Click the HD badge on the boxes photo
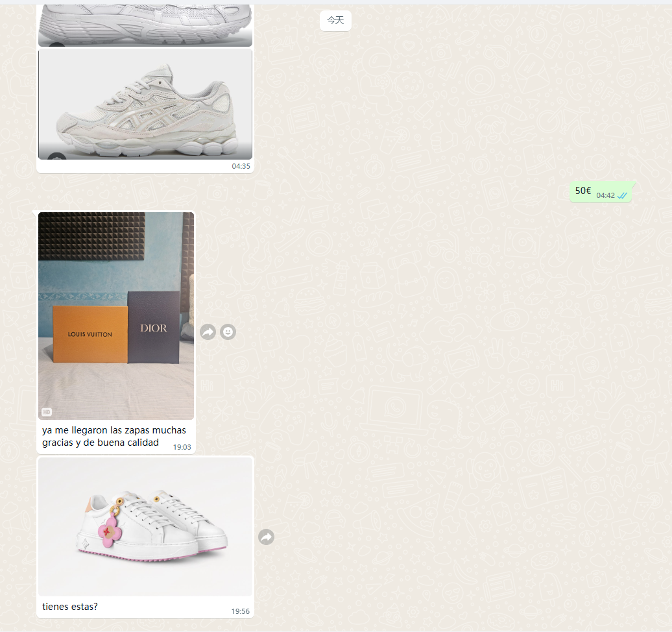672x632 pixels. coord(47,412)
